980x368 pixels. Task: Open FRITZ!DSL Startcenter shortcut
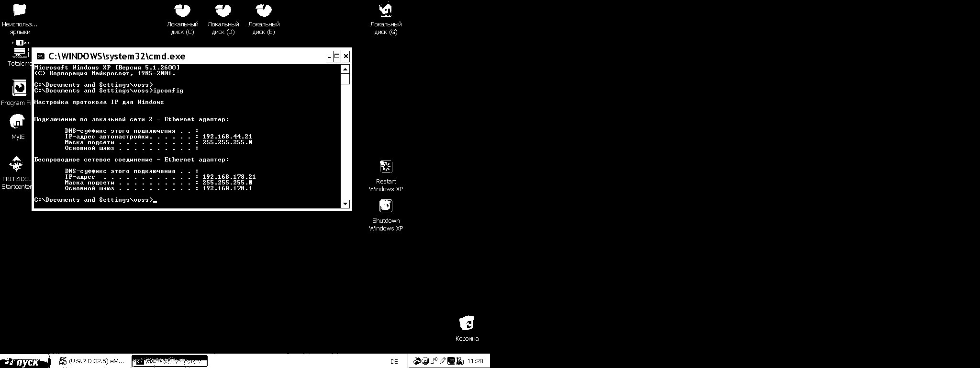click(17, 165)
